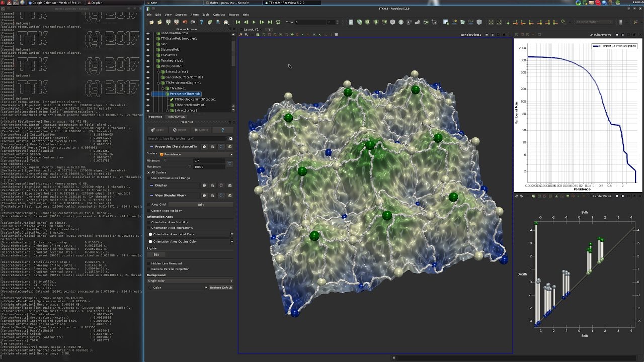Paste the Properties section settings icon
The width and height of the screenshot is (644, 362).
pyautogui.click(x=212, y=146)
